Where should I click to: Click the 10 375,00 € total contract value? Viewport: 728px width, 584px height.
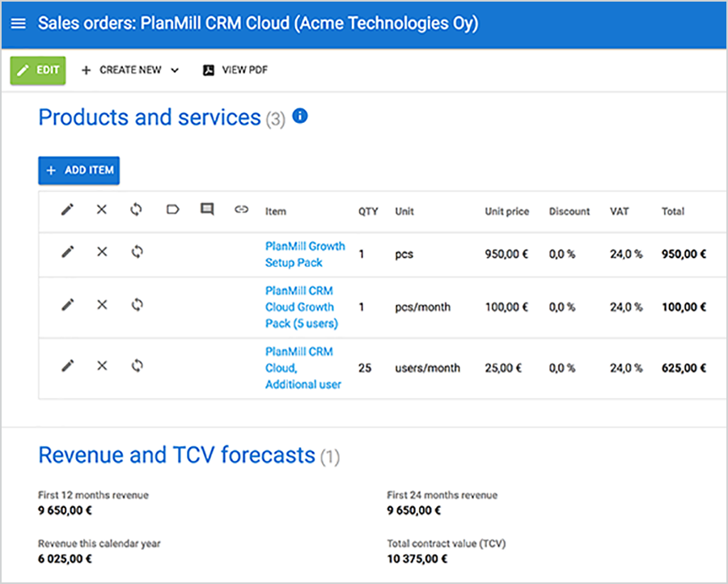417,559
